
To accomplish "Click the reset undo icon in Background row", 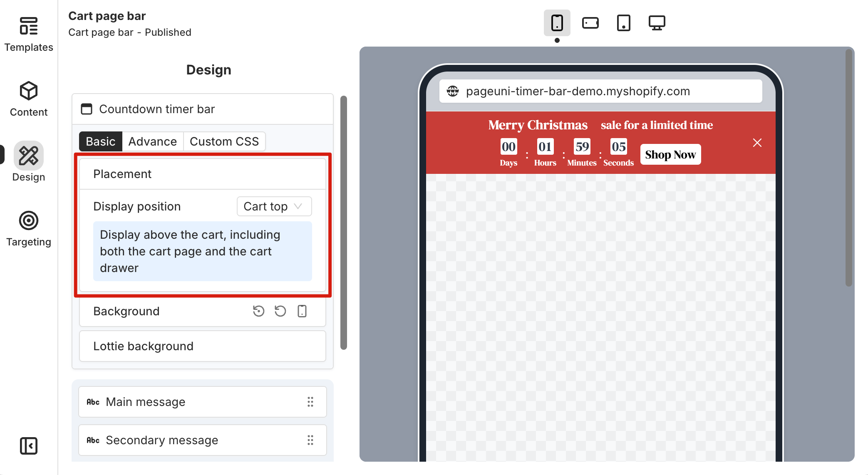I will click(x=280, y=311).
